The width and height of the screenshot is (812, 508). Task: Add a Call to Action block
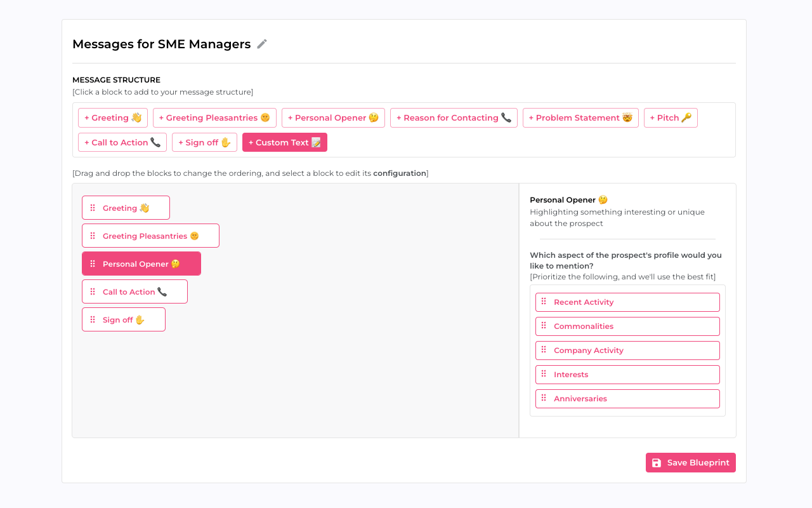pyautogui.click(x=122, y=142)
